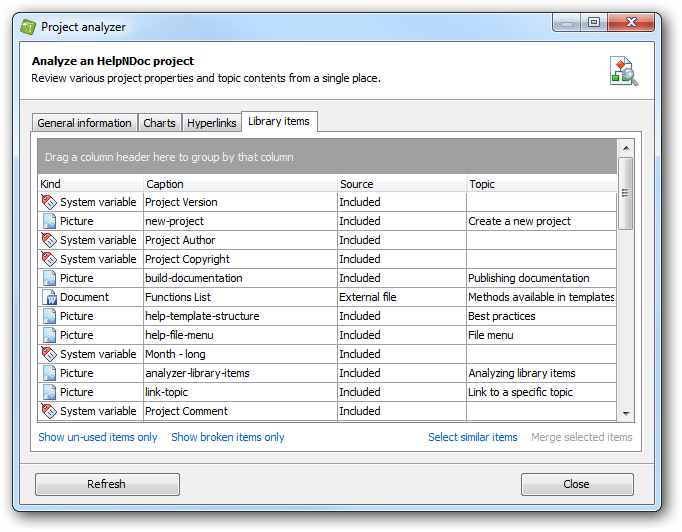Select the build-documentation caption cell
Screen dimensions: 682x532
click(x=240, y=278)
